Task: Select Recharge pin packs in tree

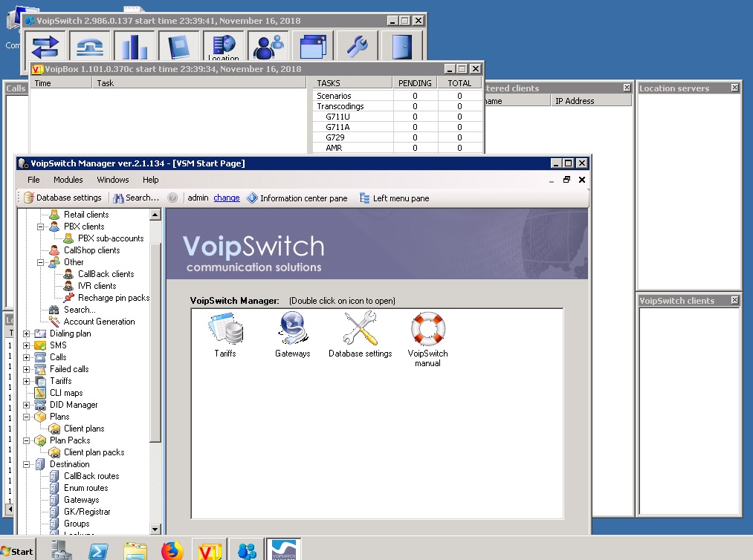Action: point(114,298)
